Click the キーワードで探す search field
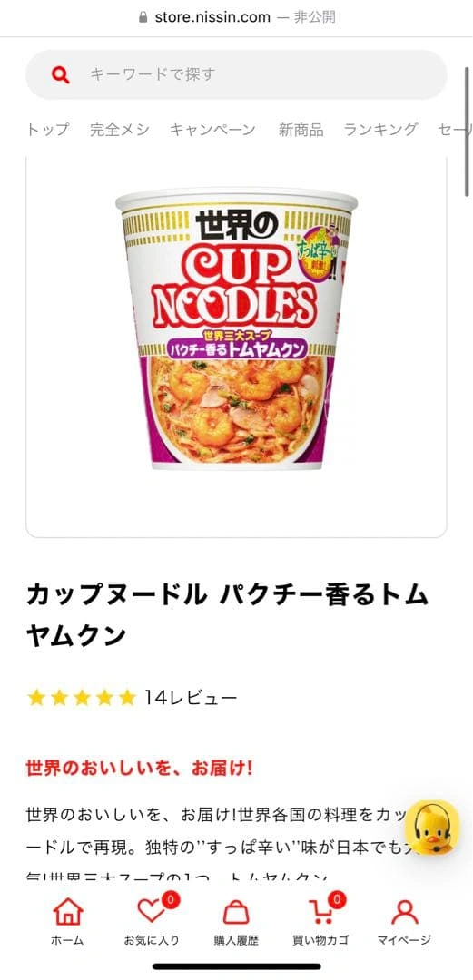Screen dimensions: 473x980 236,75
